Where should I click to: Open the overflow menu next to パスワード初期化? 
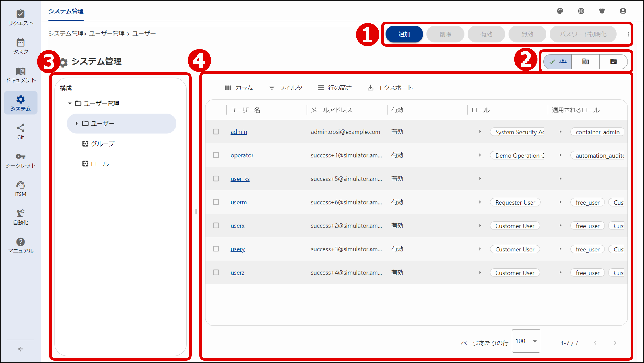628,34
